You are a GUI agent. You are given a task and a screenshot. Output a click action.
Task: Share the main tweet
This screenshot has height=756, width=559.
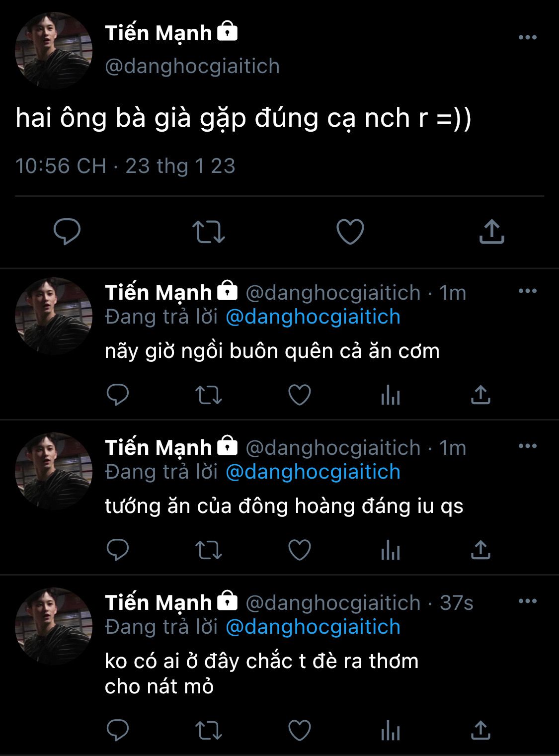point(491,232)
